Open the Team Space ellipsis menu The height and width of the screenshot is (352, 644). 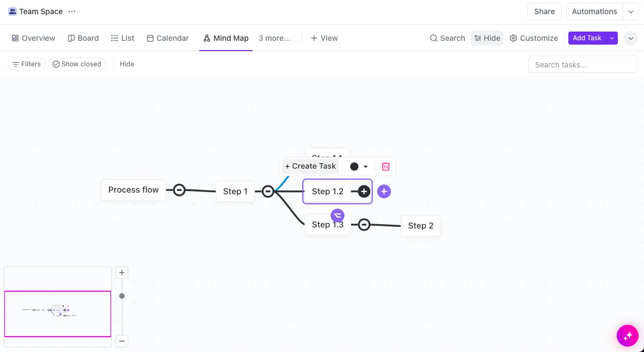click(x=72, y=11)
